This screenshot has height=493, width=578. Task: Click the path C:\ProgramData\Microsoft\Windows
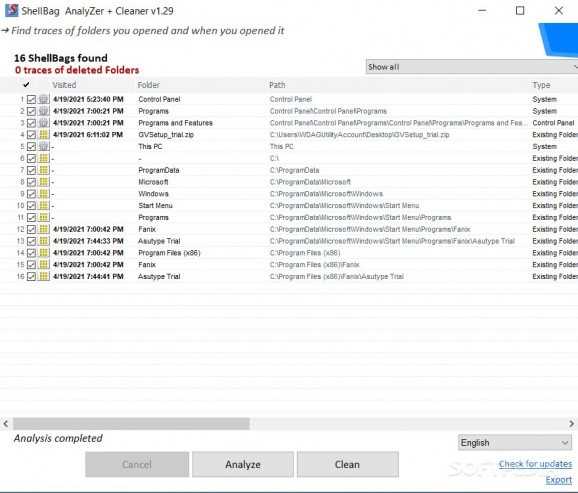326,194
